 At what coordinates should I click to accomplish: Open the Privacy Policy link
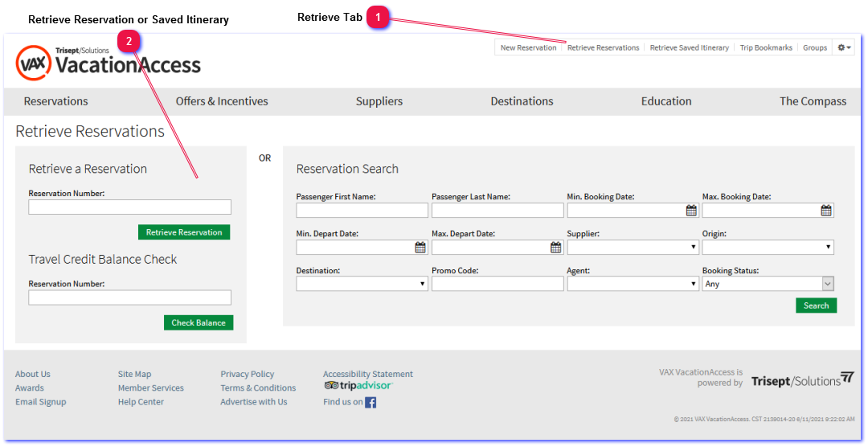(247, 375)
